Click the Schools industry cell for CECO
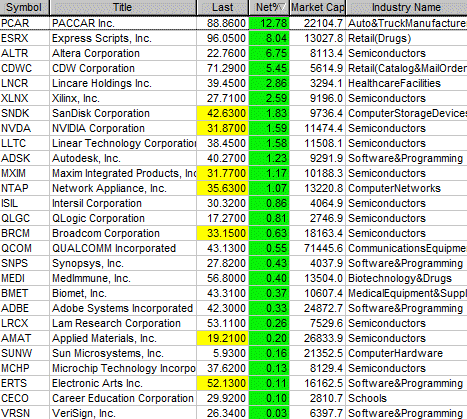Screen dimensions: 467x419 [x=406, y=398]
